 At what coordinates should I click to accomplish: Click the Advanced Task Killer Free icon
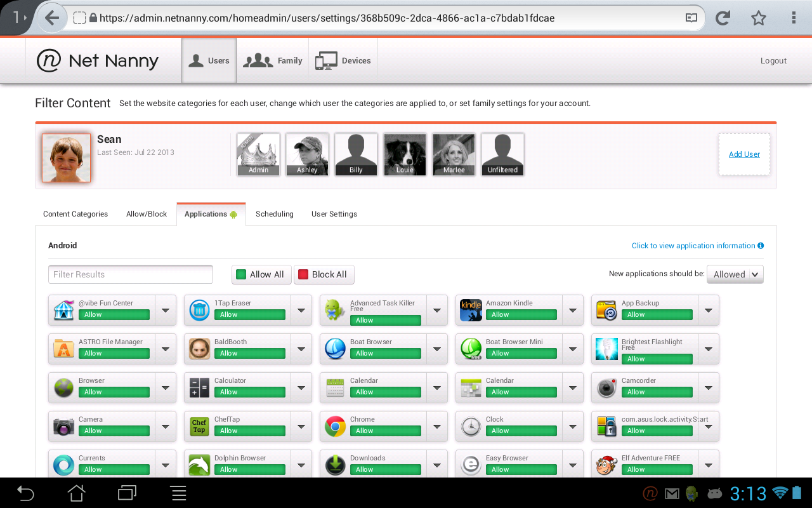(335, 310)
